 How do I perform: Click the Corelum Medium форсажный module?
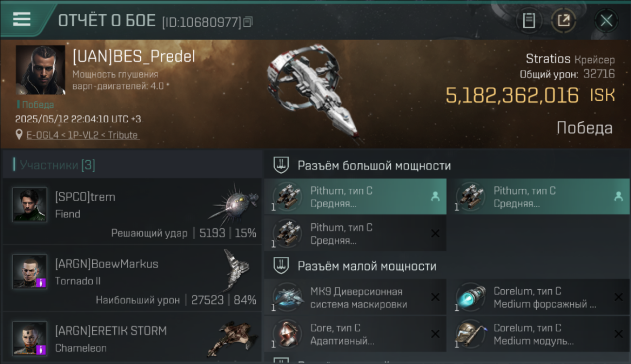pyautogui.click(x=538, y=298)
